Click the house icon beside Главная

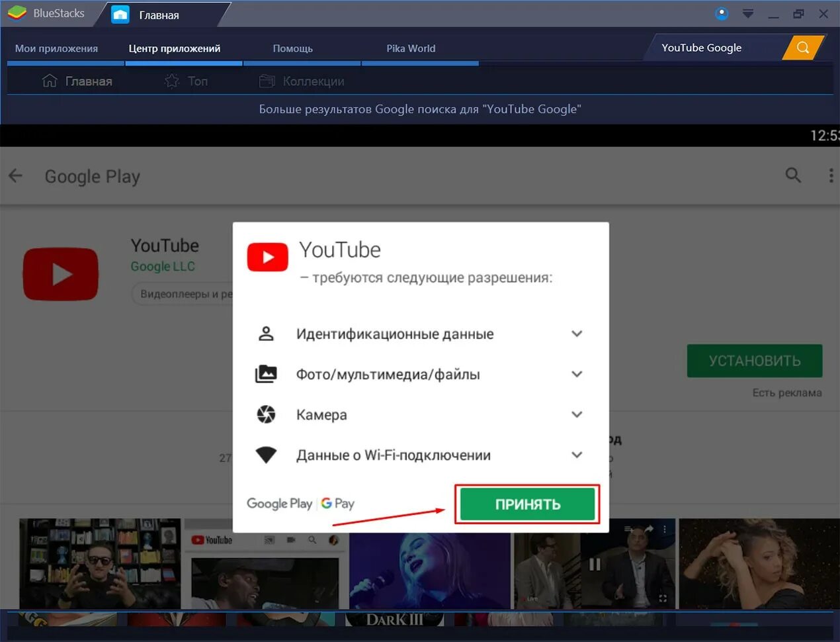pos(50,81)
